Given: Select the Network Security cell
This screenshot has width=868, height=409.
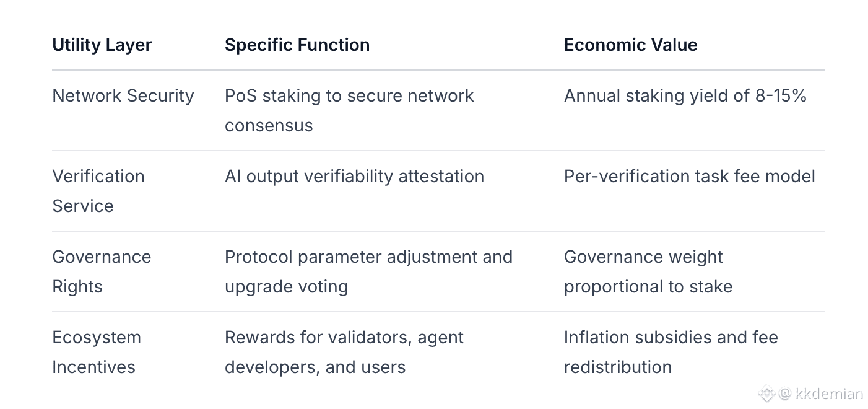Looking at the screenshot, I should (123, 95).
